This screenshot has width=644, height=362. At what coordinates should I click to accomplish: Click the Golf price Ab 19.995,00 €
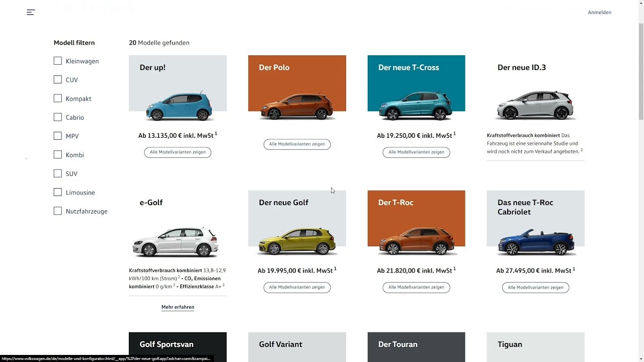[x=297, y=270]
